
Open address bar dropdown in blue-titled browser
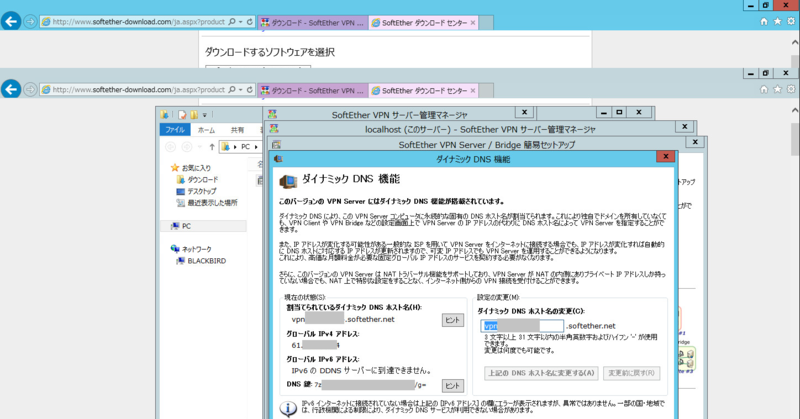(x=240, y=22)
